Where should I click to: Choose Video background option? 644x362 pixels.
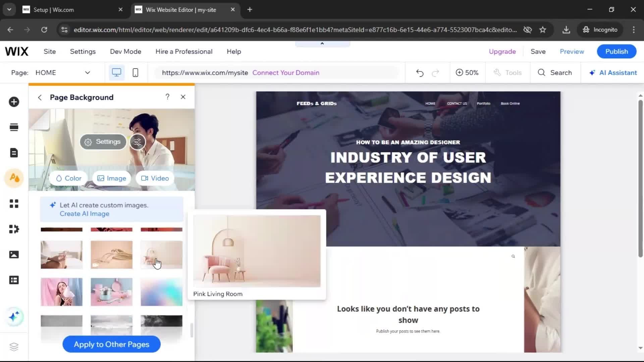tap(155, 178)
